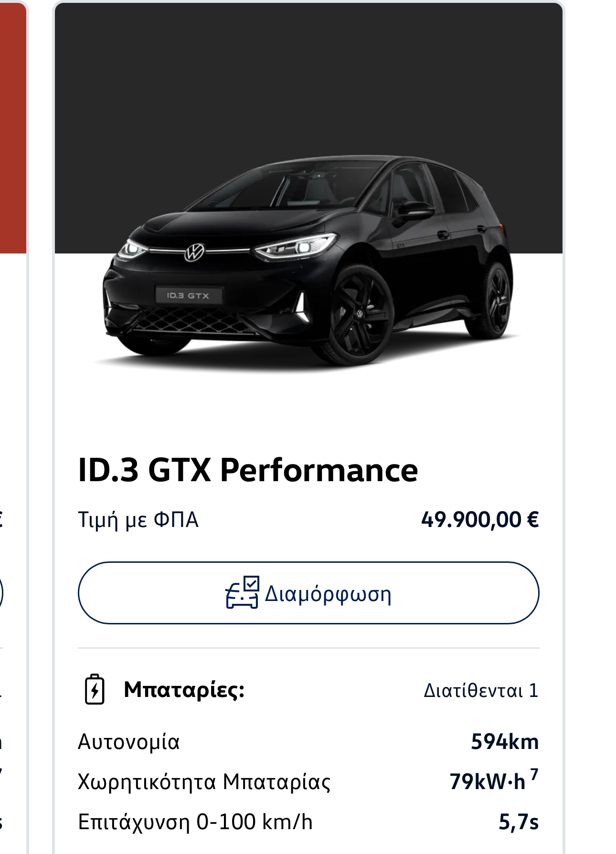Click the car configurator icon in Διαμόρφωση button

[242, 592]
